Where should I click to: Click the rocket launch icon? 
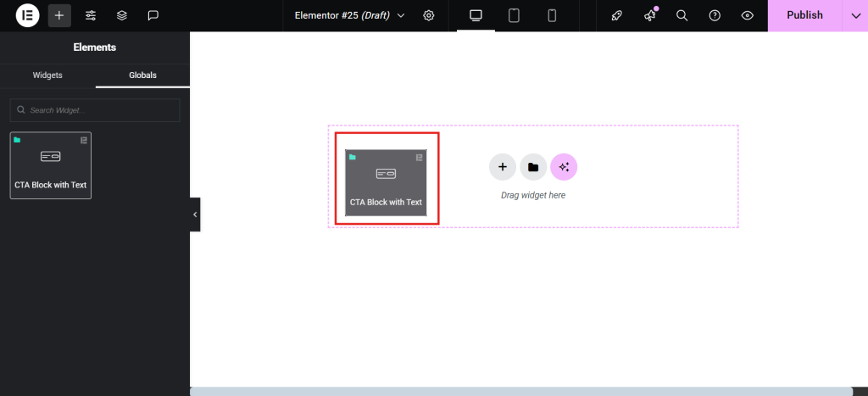click(x=617, y=15)
